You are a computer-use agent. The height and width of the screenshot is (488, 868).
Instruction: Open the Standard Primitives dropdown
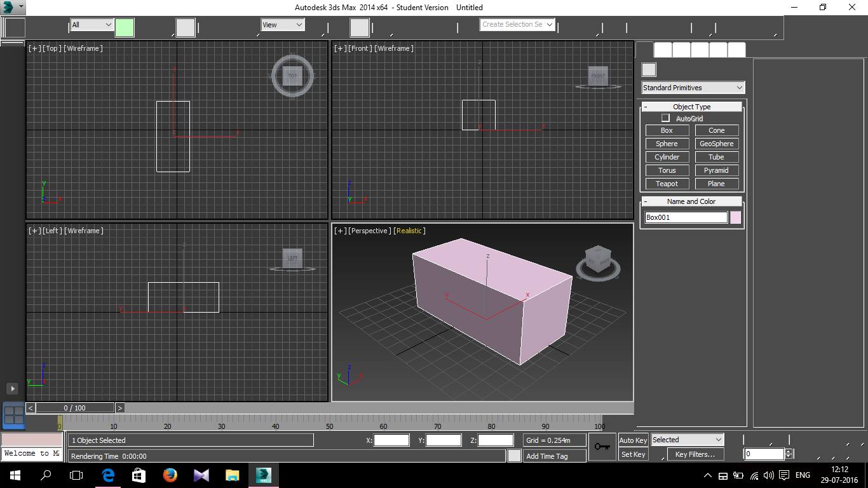coord(693,88)
